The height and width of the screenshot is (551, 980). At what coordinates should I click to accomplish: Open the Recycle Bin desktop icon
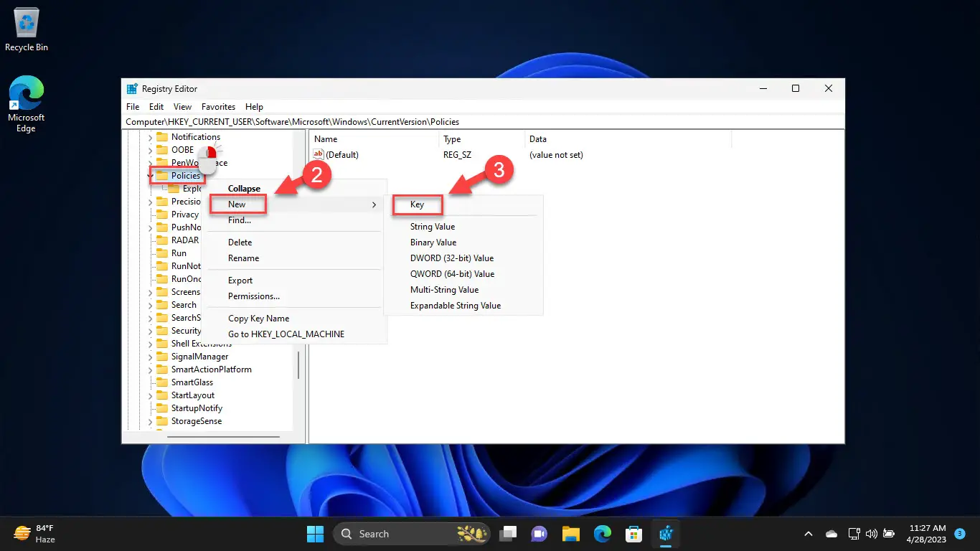27,30
